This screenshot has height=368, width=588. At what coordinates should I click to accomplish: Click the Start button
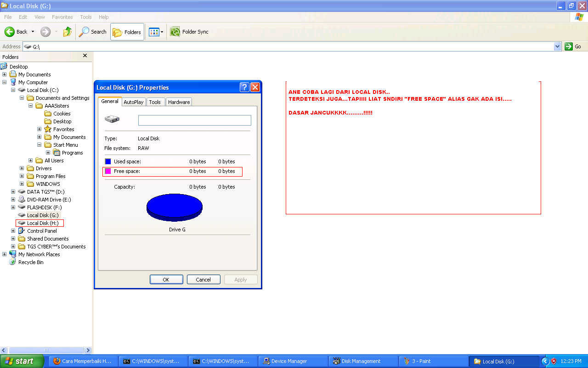click(x=21, y=361)
